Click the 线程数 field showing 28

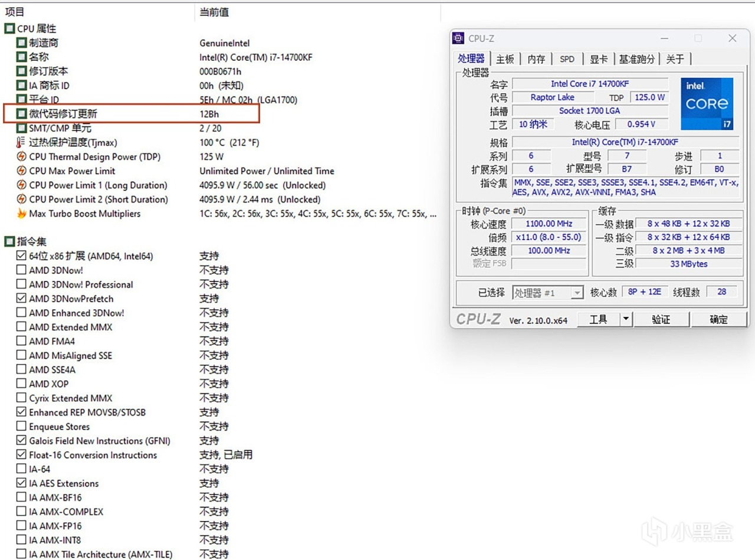[722, 292]
